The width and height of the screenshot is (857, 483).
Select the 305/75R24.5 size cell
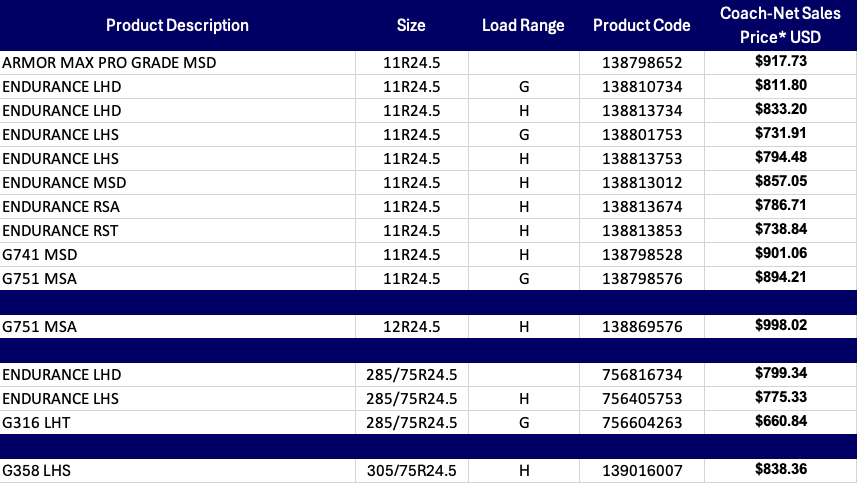(x=410, y=470)
